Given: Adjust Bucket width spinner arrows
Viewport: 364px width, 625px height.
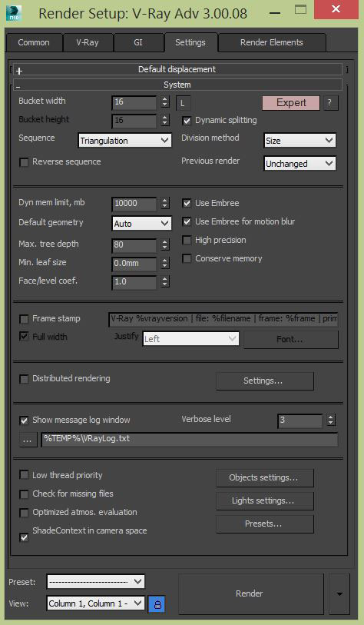Looking at the screenshot, I should coord(165,102).
